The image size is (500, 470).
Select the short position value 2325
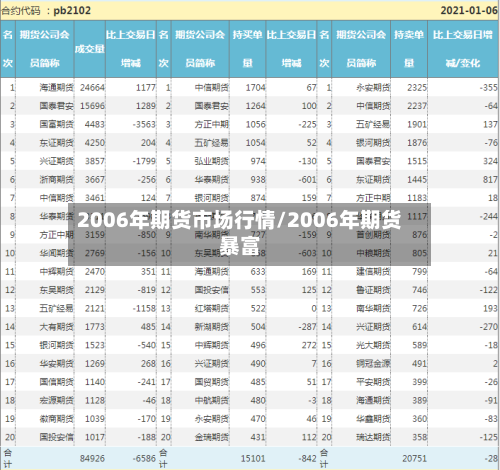[x=417, y=88]
